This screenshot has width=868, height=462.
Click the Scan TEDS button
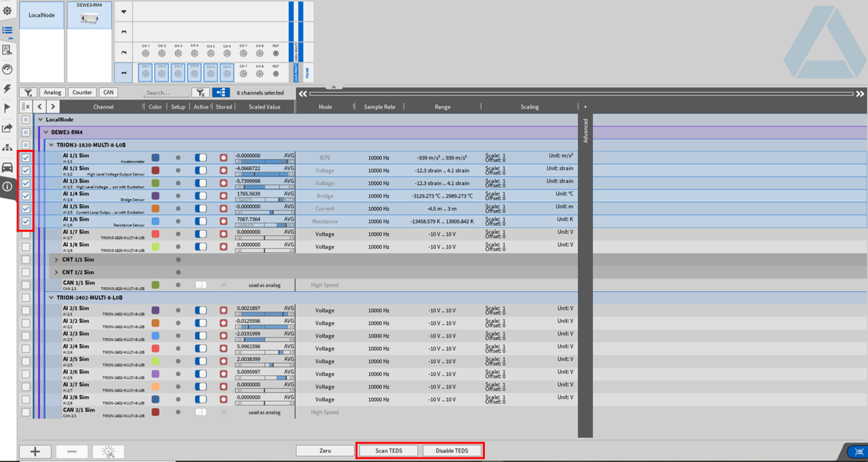pos(388,451)
